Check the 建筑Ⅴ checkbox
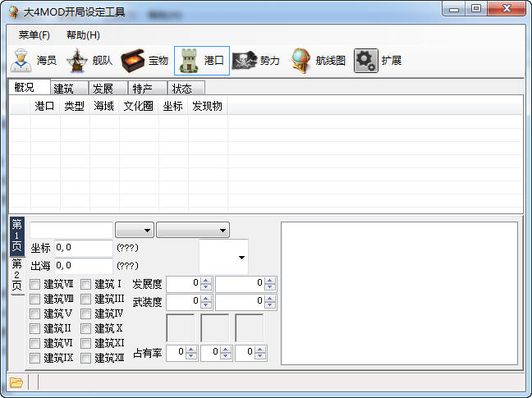The width and height of the screenshot is (532, 398). (x=35, y=313)
